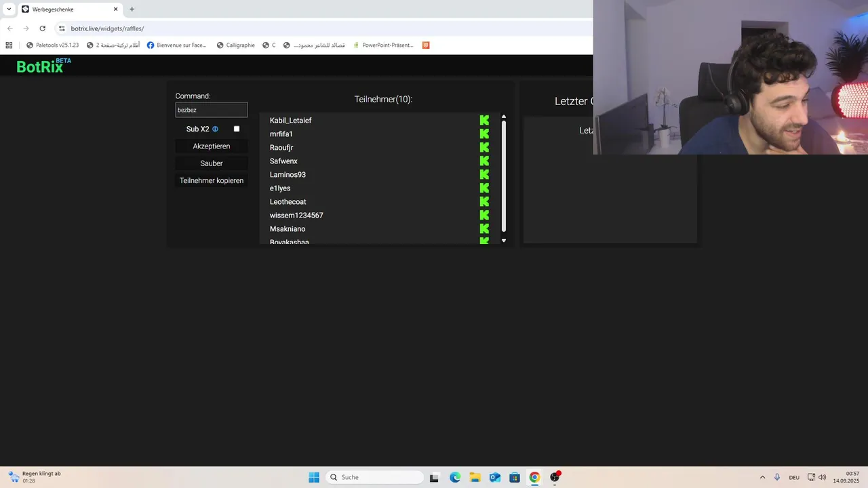
Task: Click the address bar URL
Action: [107, 28]
